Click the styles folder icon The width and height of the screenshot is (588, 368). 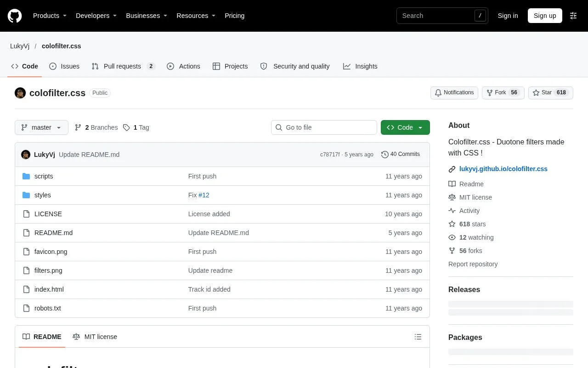point(26,195)
